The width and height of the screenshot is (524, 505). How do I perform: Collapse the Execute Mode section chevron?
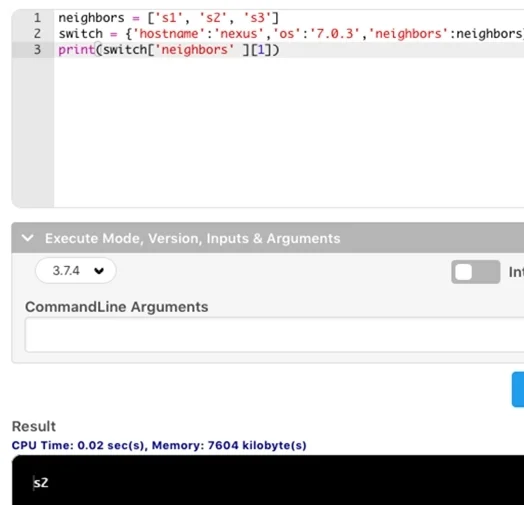point(27,238)
